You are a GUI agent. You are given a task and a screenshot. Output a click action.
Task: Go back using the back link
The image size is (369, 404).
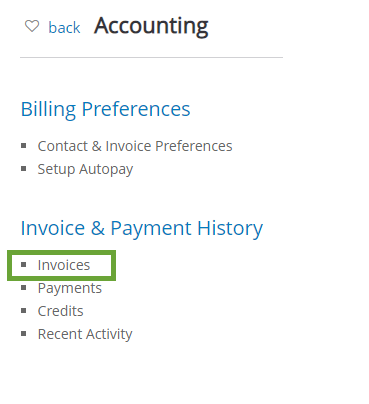coord(64,27)
